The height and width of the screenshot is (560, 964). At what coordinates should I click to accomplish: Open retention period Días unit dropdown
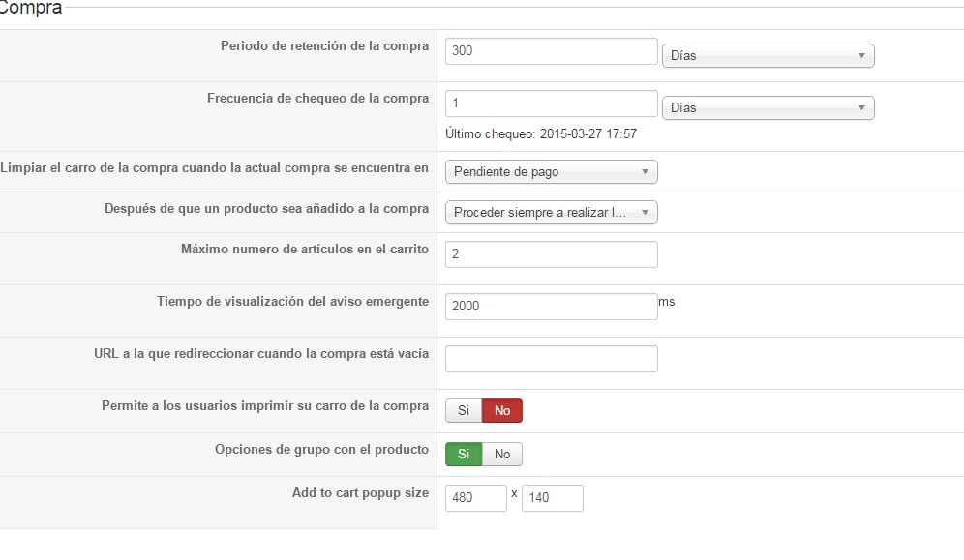point(768,56)
